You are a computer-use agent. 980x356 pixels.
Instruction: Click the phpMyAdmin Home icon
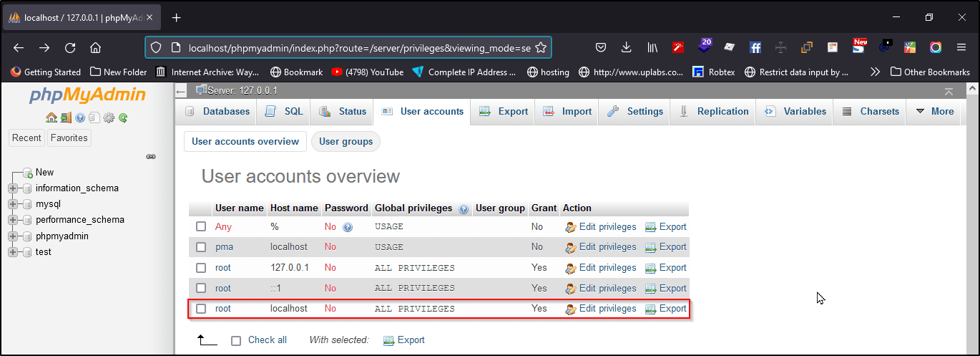(51, 117)
